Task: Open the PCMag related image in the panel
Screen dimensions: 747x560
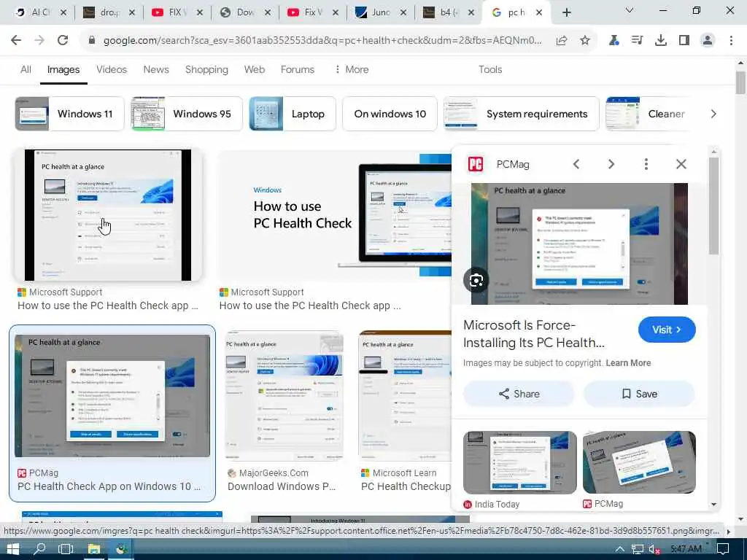Action: pyautogui.click(x=639, y=462)
